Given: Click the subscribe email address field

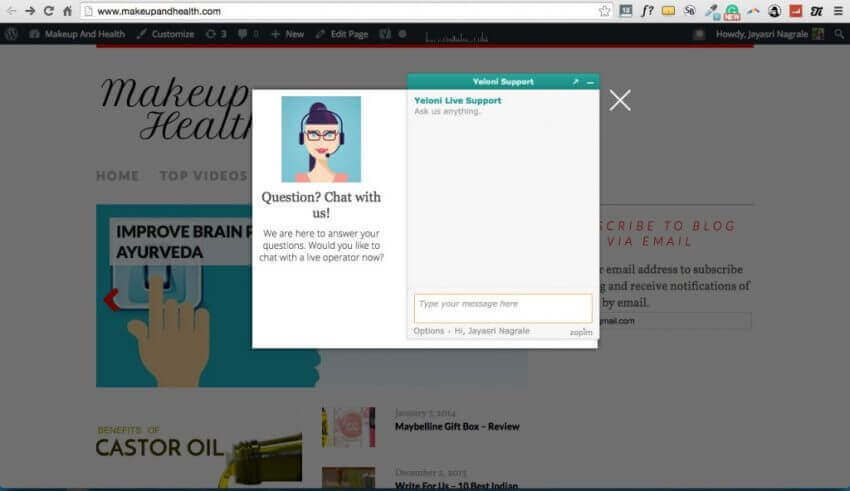Looking at the screenshot, I should coord(675,320).
